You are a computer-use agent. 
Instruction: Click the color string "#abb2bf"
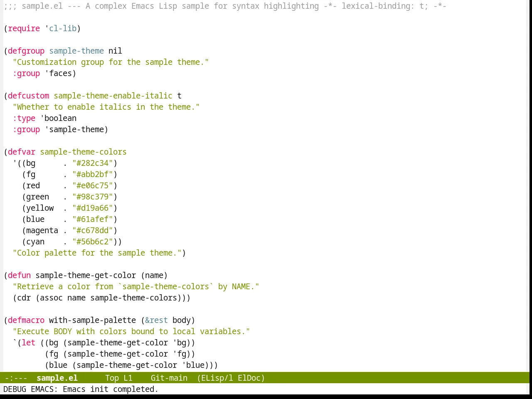(x=92, y=174)
